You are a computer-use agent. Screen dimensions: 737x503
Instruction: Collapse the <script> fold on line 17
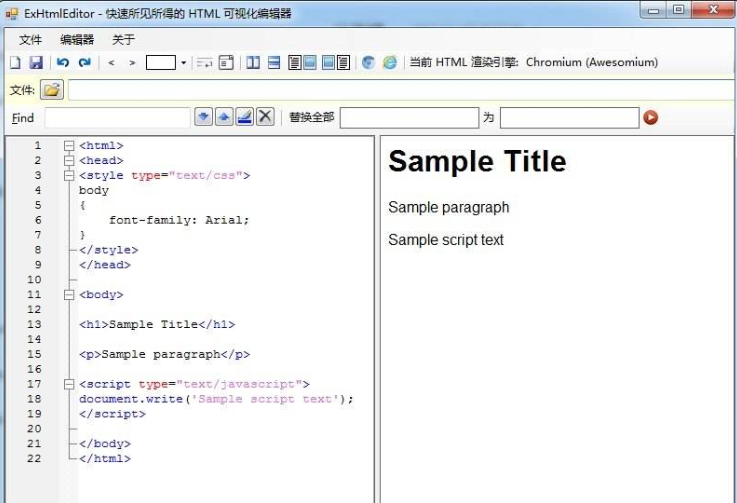coord(69,385)
